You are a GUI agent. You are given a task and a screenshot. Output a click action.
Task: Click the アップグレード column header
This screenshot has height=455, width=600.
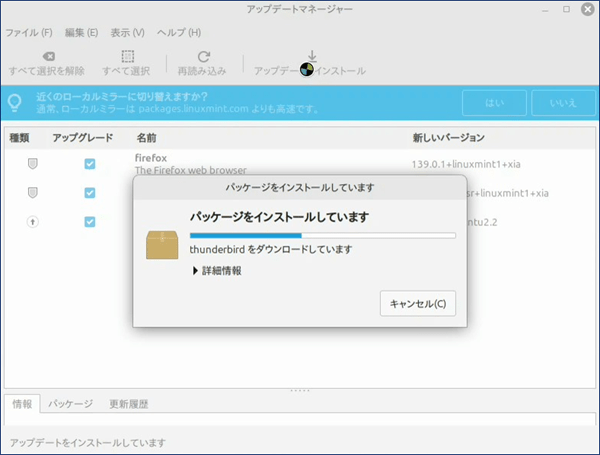pos(83,138)
